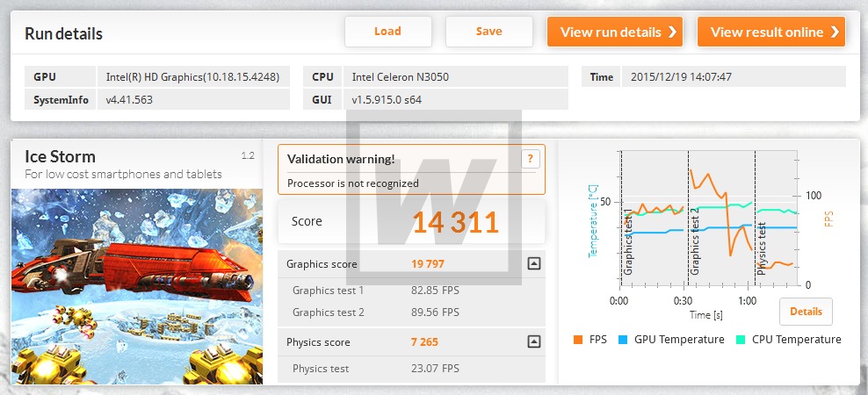This screenshot has height=395, width=868.
Task: Collapse the Physics score section
Action: click(533, 341)
